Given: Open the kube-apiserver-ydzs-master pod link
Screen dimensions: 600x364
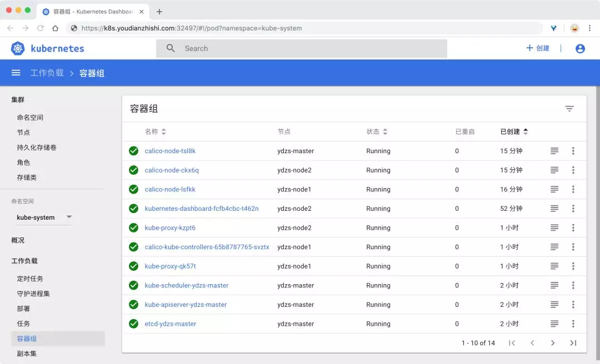Looking at the screenshot, I should coord(186,305).
